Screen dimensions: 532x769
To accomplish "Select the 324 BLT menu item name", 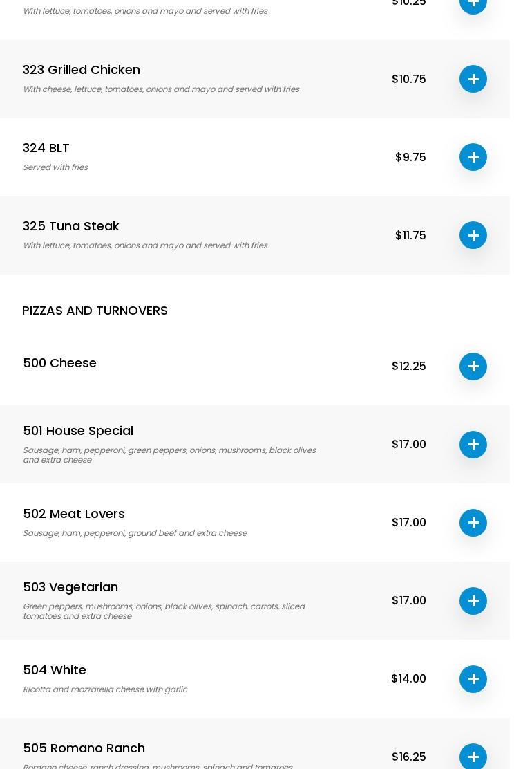I will click(x=46, y=148).
